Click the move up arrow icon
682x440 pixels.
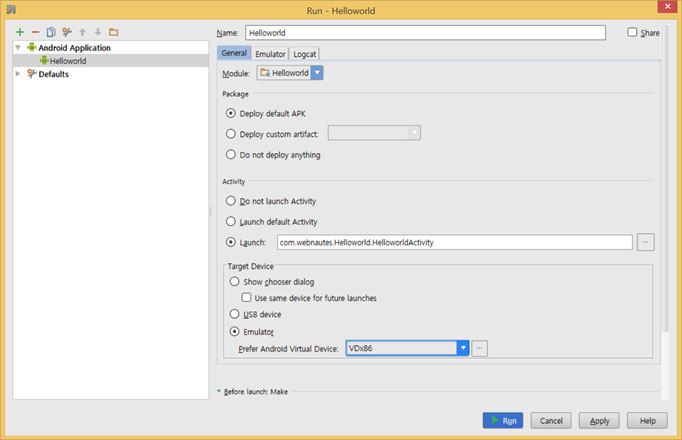[x=82, y=32]
